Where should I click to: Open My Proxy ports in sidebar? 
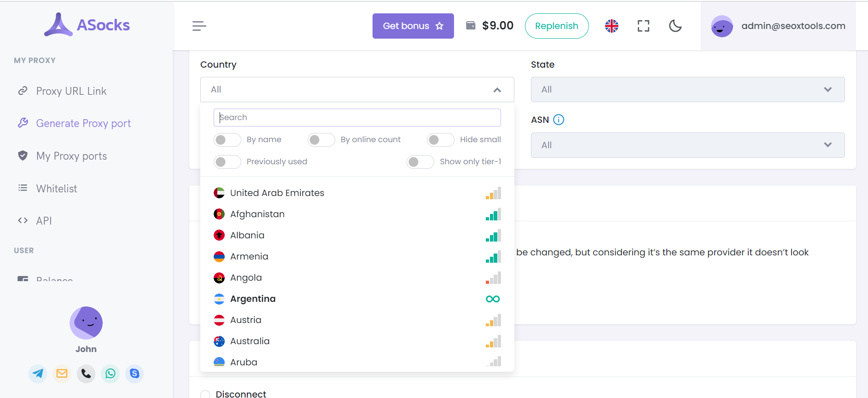[71, 156]
